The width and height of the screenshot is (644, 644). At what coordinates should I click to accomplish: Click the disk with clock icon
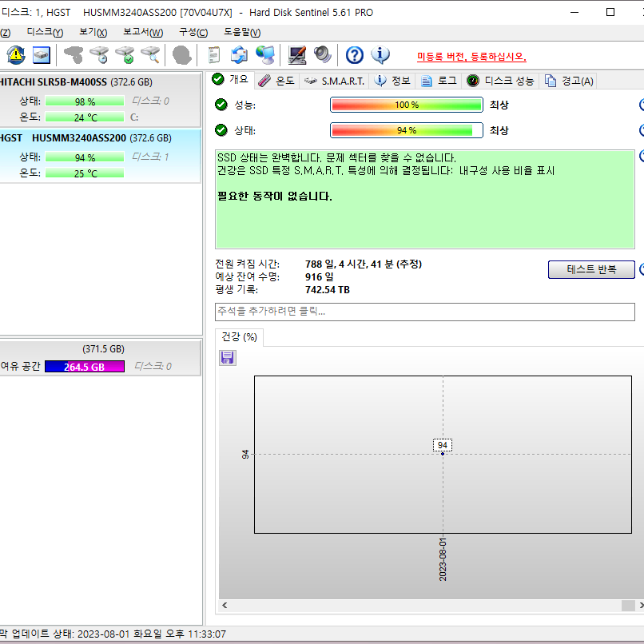tap(99, 55)
